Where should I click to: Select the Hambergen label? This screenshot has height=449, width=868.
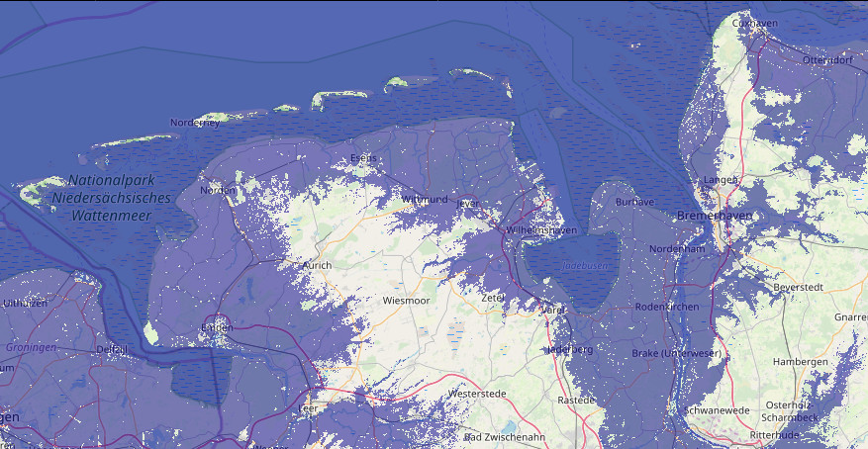point(800,362)
